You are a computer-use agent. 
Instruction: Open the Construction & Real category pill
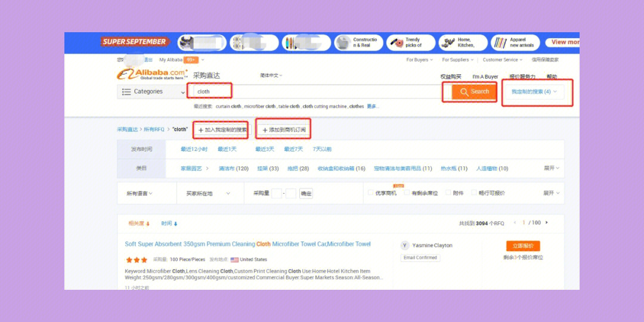358,43
